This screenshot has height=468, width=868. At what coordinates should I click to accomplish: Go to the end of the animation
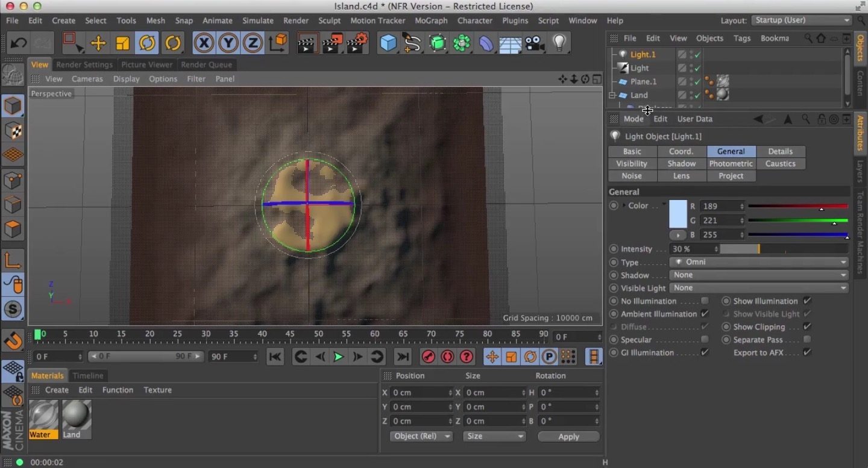(x=403, y=357)
